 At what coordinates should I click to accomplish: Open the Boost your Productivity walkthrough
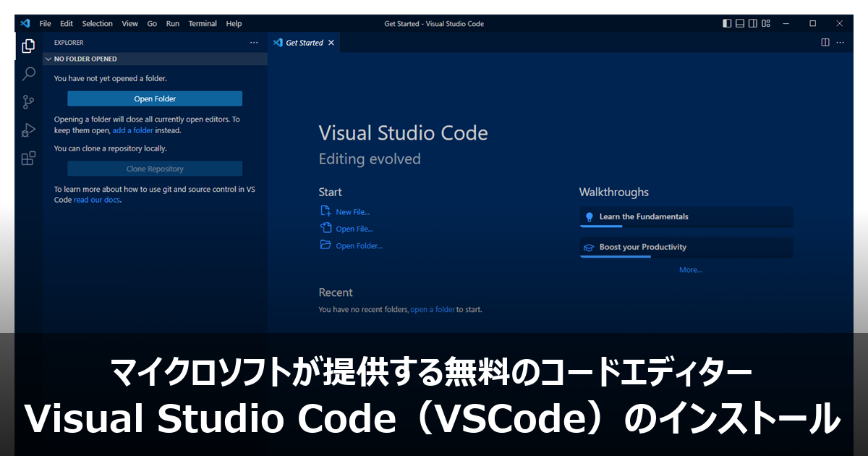[x=686, y=248]
